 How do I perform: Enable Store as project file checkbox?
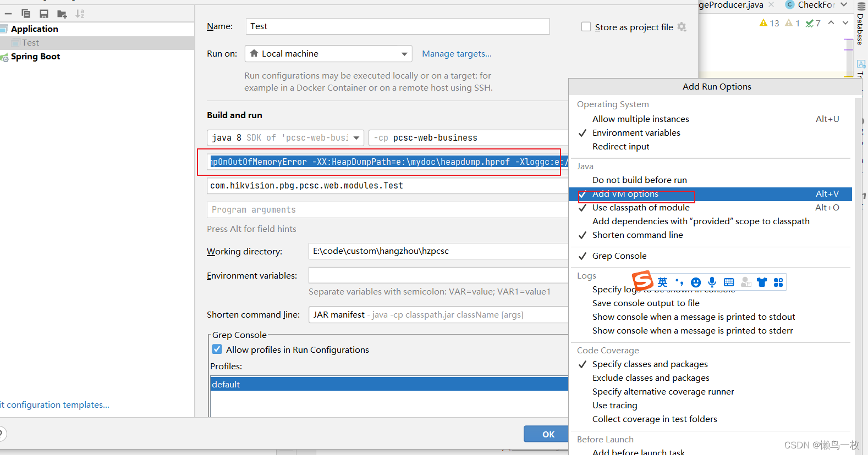(x=586, y=27)
